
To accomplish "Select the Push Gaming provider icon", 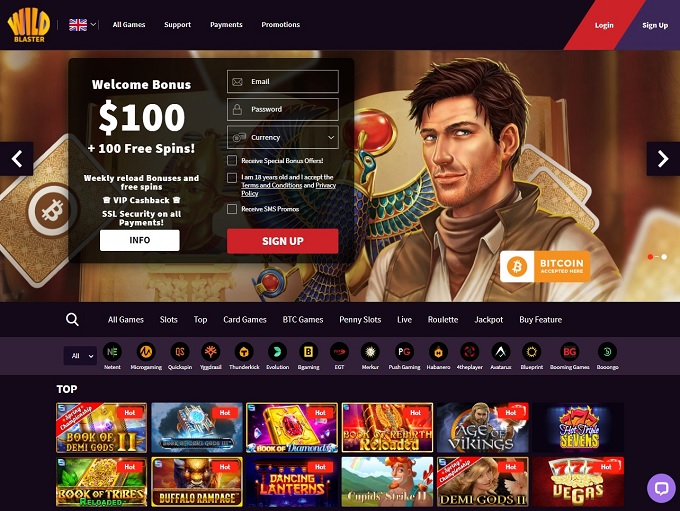I will pos(404,352).
